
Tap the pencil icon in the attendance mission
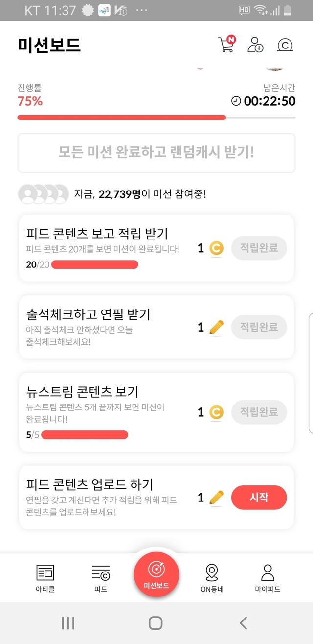point(216,327)
